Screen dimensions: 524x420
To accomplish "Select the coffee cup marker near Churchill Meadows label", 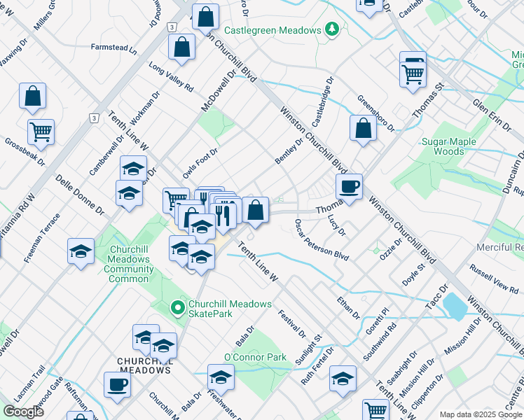I will (118, 384).
